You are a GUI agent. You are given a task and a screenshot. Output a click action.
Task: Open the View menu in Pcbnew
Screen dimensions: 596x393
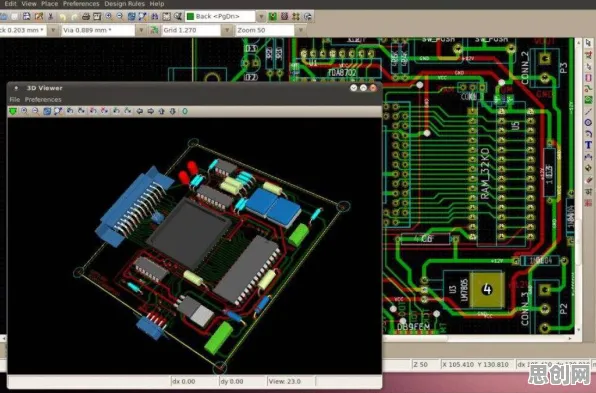(29, 4)
